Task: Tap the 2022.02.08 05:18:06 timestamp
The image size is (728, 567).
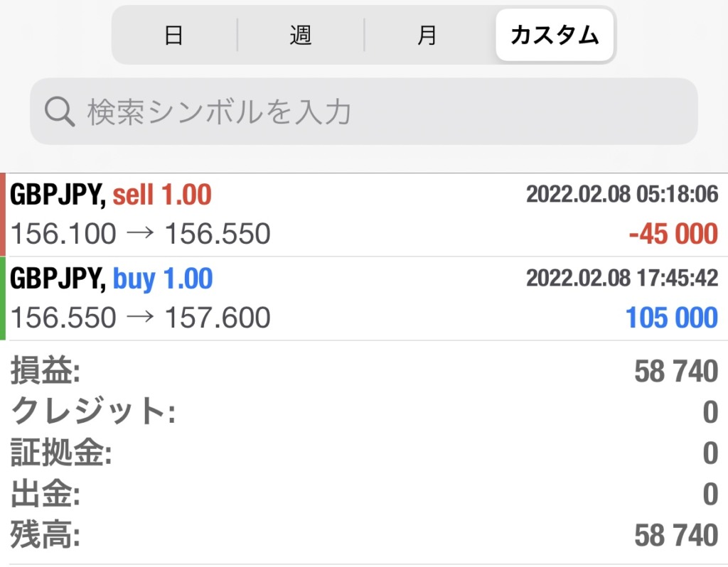Action: tap(622, 194)
